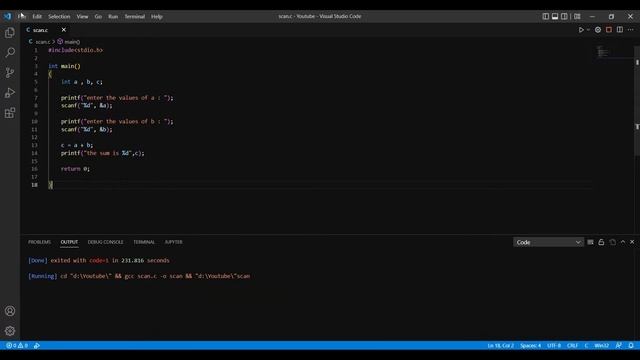
Task: Split the editor to the right
Action: [x=620, y=30]
